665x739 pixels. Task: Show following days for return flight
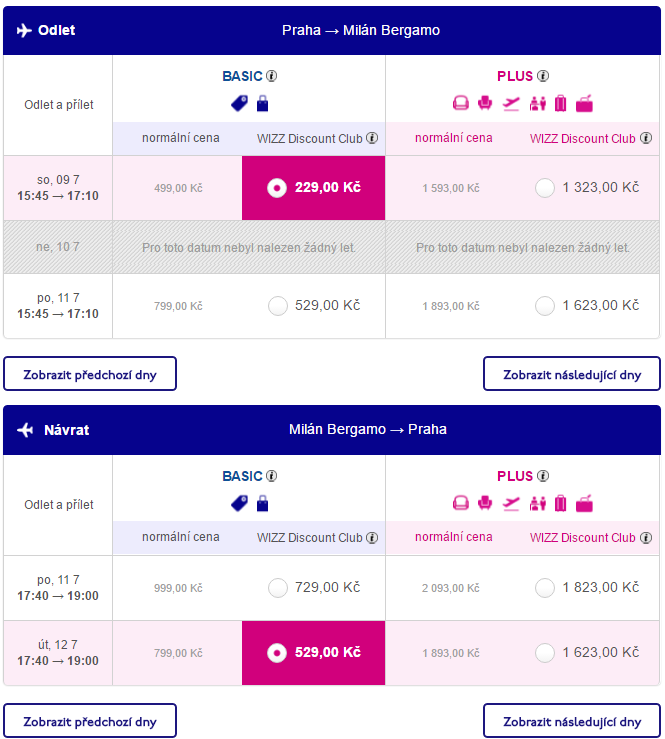click(x=572, y=721)
